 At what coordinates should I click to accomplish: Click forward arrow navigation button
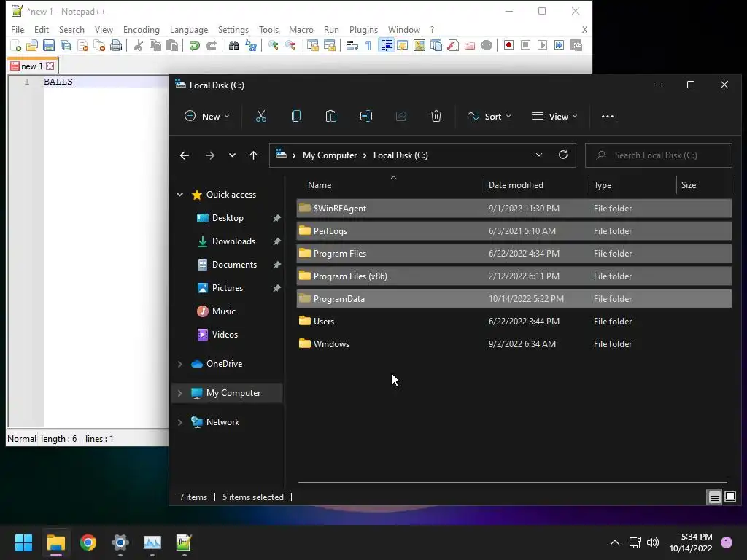tap(210, 155)
